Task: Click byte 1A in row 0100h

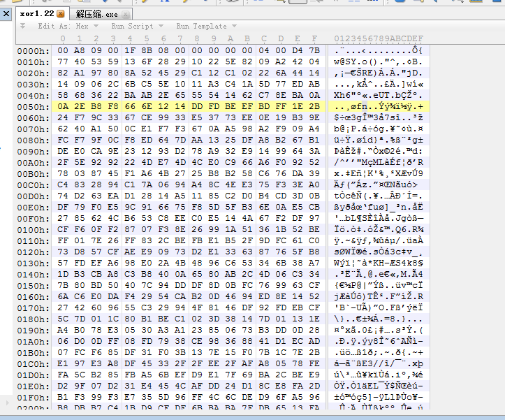Action: (230, 229)
